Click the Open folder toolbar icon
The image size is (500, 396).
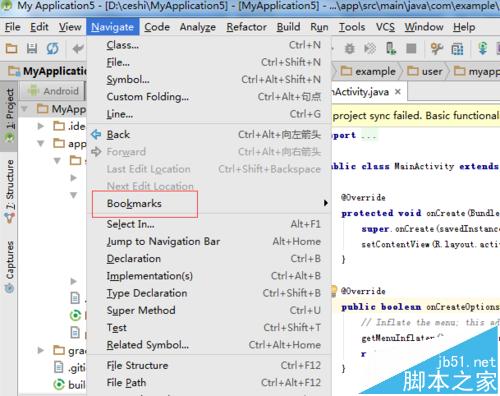pyautogui.click(x=11, y=49)
